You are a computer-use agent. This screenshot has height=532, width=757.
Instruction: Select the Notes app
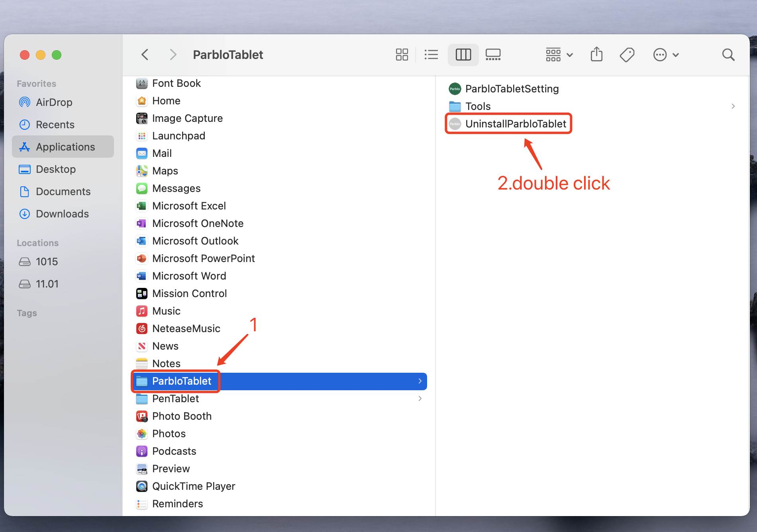279,364
